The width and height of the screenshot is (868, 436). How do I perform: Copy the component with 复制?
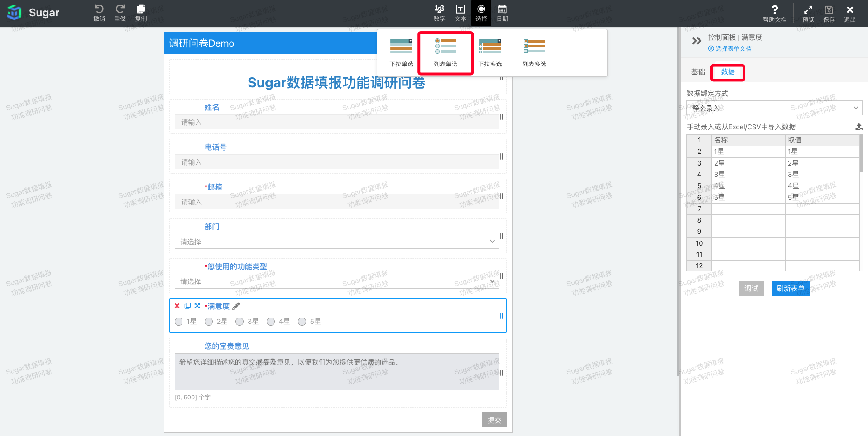pyautogui.click(x=141, y=13)
